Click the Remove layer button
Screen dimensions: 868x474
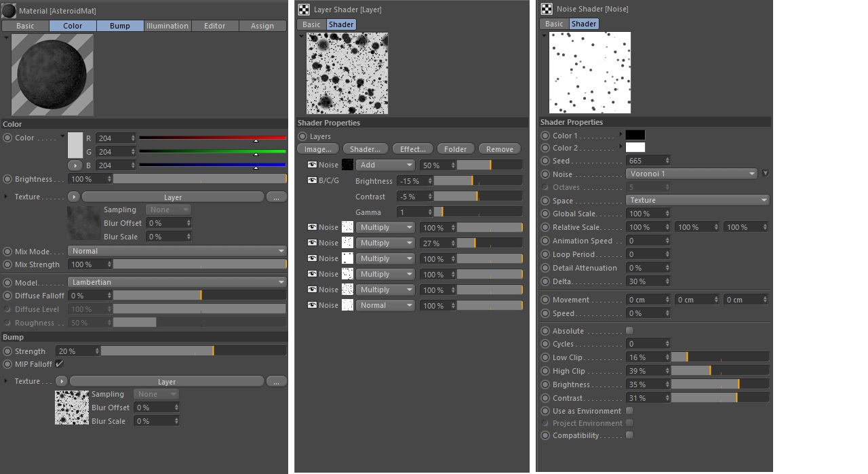(x=499, y=149)
